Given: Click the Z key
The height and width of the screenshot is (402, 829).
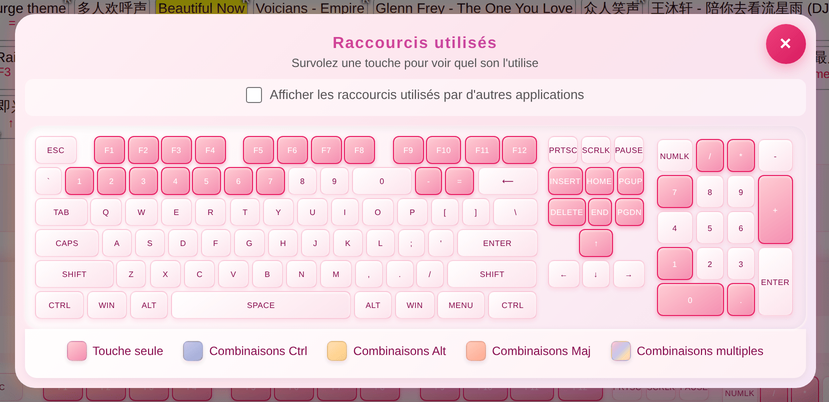Looking at the screenshot, I should pos(131,275).
